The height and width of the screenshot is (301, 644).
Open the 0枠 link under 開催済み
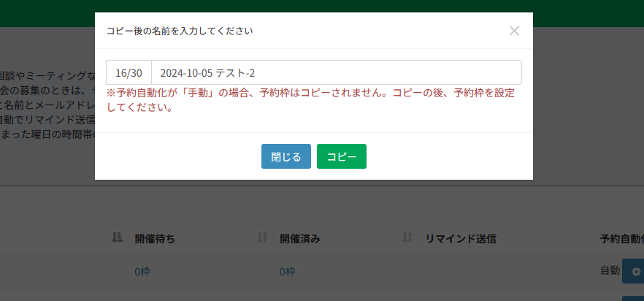288,272
